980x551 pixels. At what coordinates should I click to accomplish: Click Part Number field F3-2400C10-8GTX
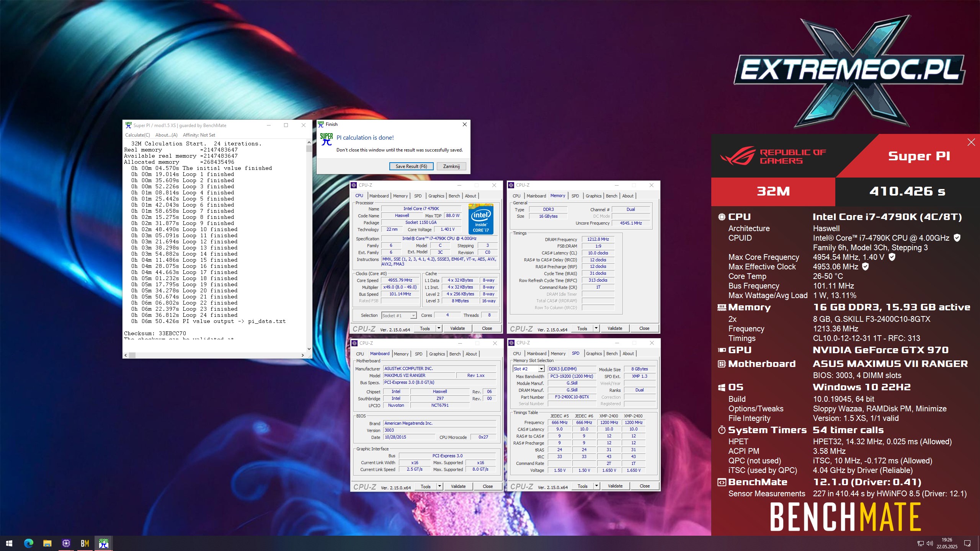(572, 397)
